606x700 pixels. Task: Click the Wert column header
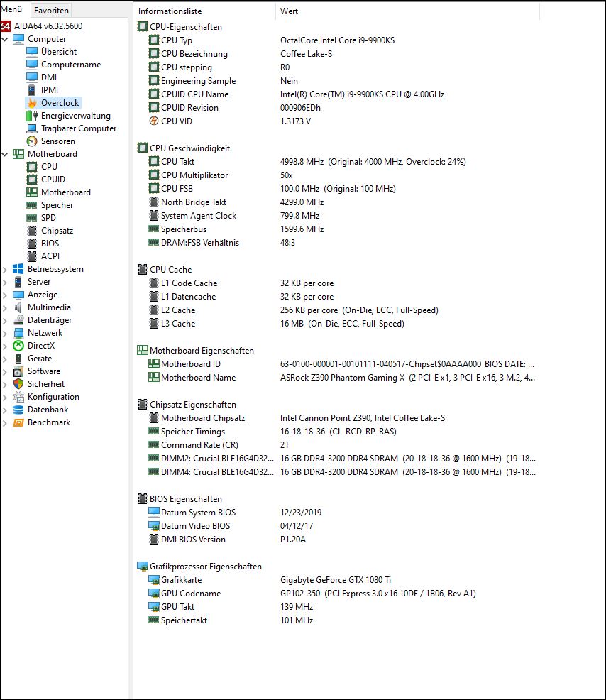407,11
